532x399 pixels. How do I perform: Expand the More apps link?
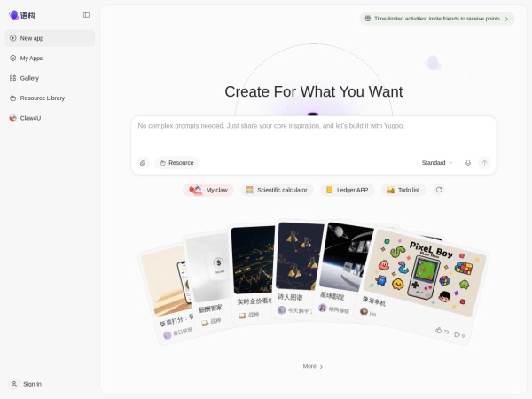pos(312,366)
